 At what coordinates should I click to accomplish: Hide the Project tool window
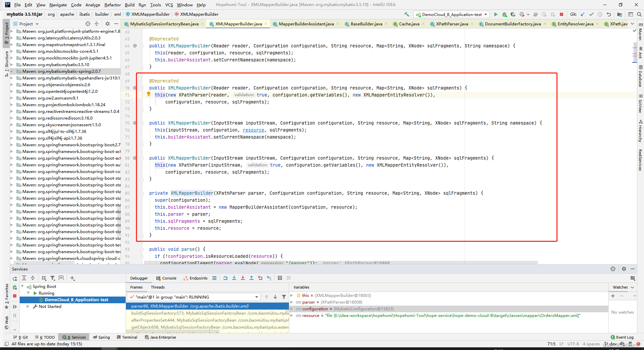coord(116,24)
